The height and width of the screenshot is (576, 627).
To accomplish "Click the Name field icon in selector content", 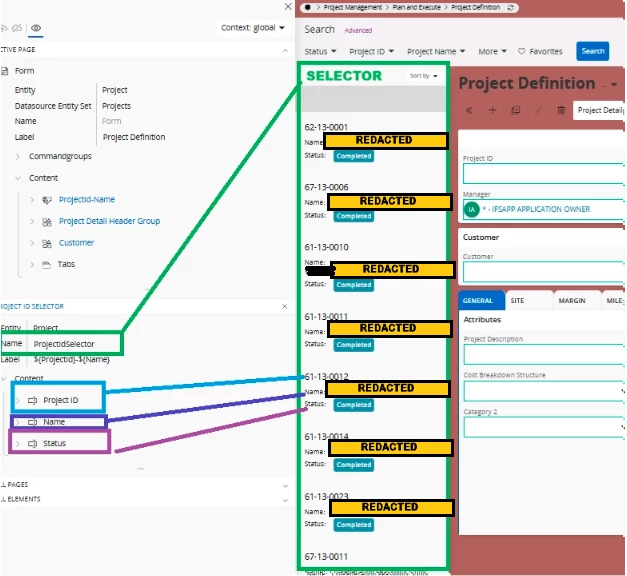I will coord(32,422).
